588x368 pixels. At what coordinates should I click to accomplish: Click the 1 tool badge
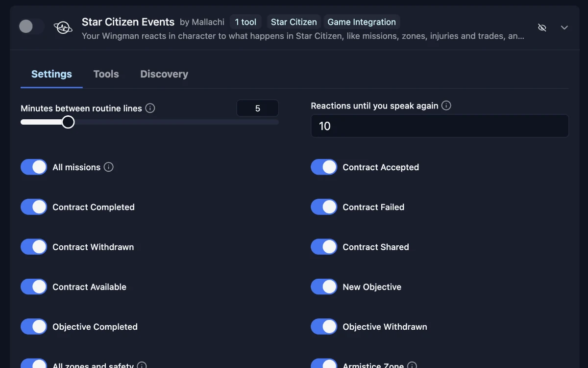click(245, 22)
